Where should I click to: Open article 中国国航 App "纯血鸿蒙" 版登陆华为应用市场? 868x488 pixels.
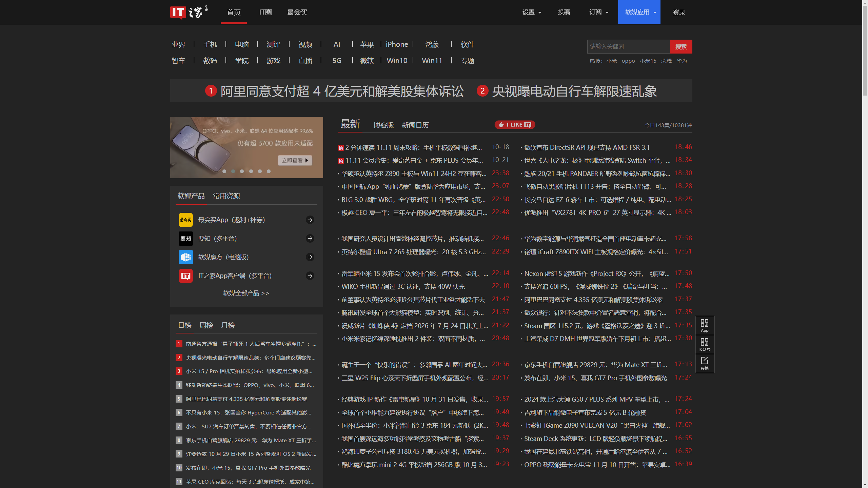pyautogui.click(x=413, y=187)
